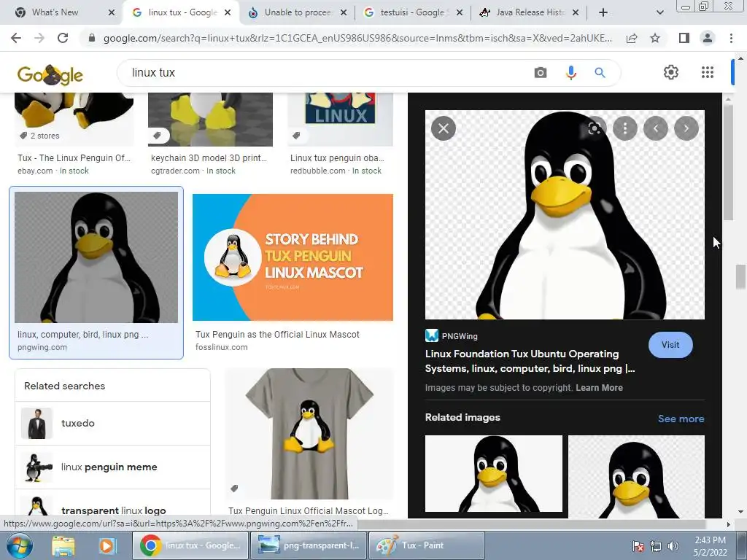
Task: Open Linux Foundation Tux Ubuntu title link
Action: 530,361
